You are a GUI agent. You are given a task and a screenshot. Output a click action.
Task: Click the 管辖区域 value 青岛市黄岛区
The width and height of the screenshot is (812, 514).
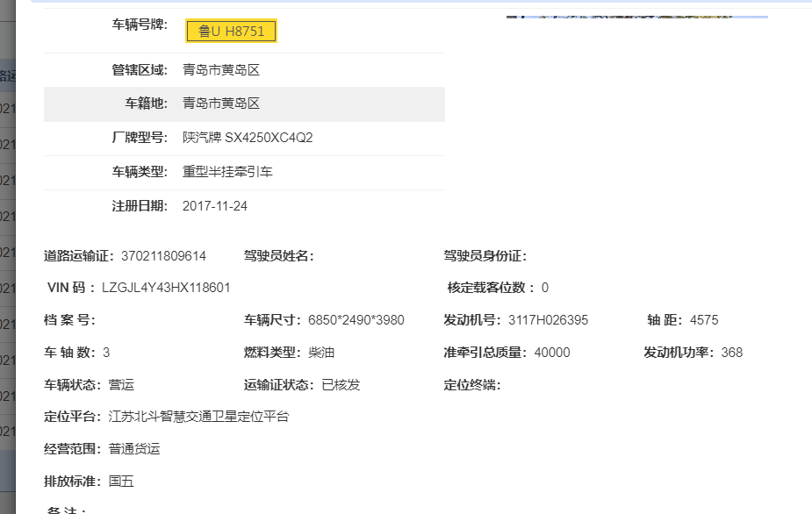pyautogui.click(x=221, y=70)
